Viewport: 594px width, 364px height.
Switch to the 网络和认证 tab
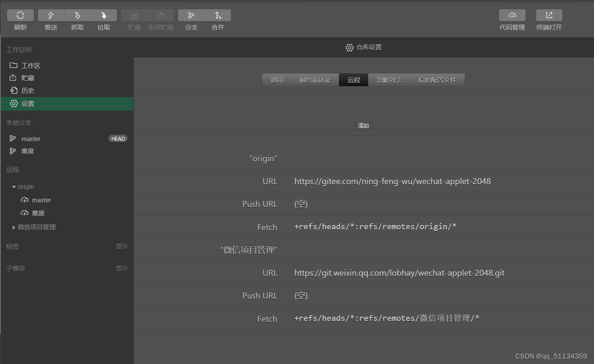[315, 80]
